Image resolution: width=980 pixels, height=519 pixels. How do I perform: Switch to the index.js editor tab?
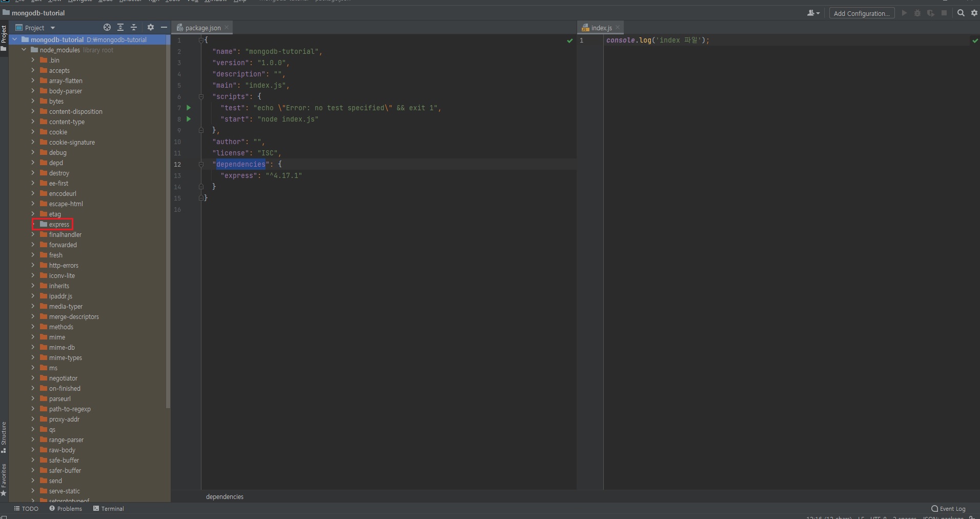(601, 28)
